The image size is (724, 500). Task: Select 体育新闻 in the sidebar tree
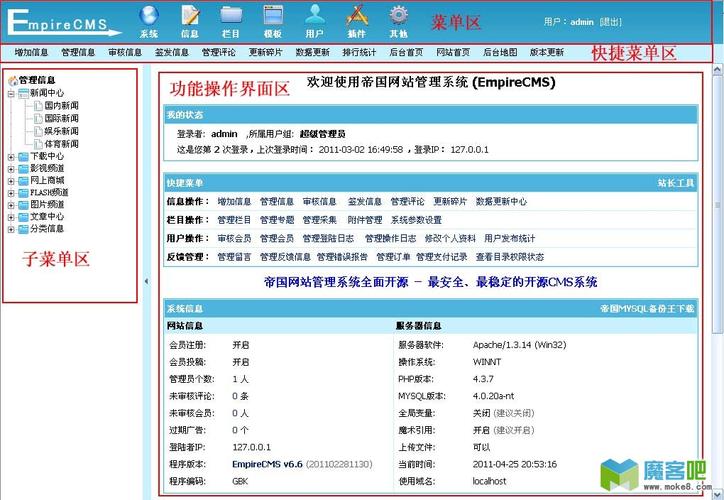point(61,144)
